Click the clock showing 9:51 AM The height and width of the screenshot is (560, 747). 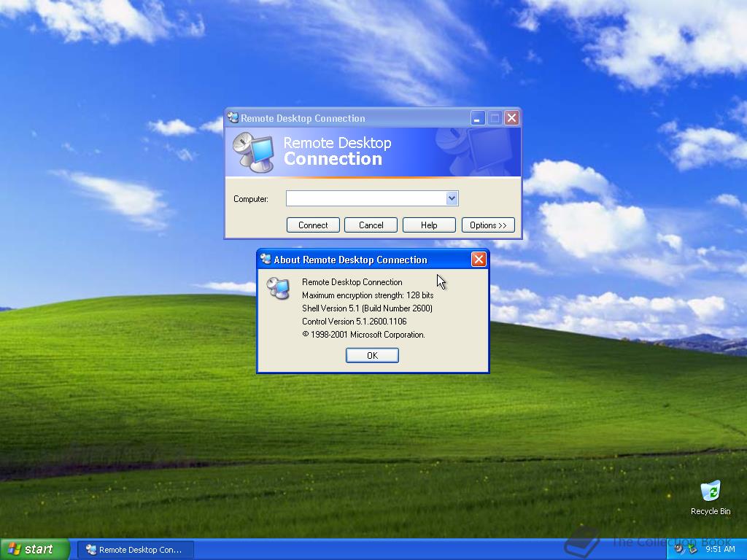(720, 549)
